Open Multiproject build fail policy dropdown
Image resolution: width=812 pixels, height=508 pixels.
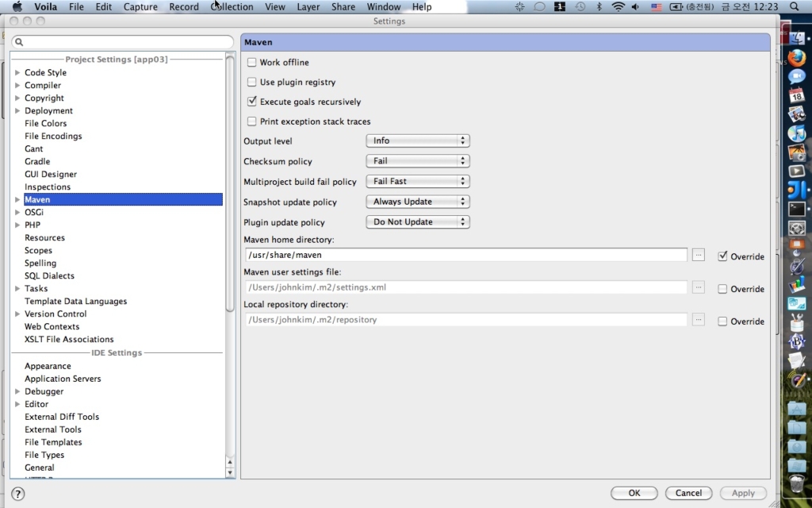[x=417, y=181]
